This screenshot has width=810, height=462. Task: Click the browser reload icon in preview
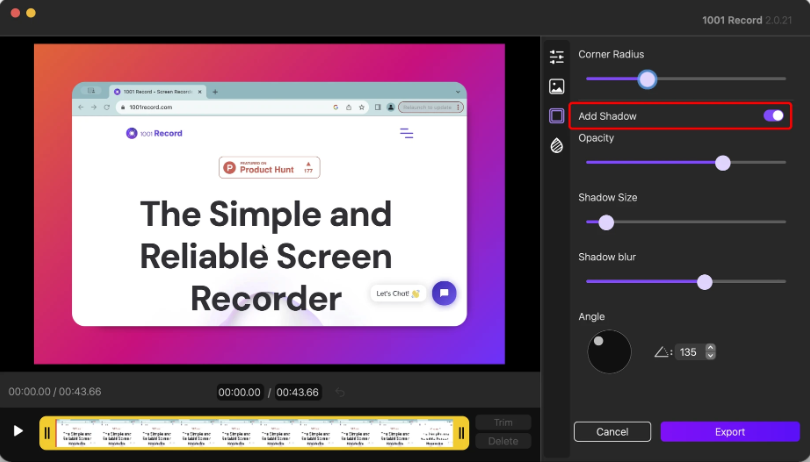click(107, 107)
